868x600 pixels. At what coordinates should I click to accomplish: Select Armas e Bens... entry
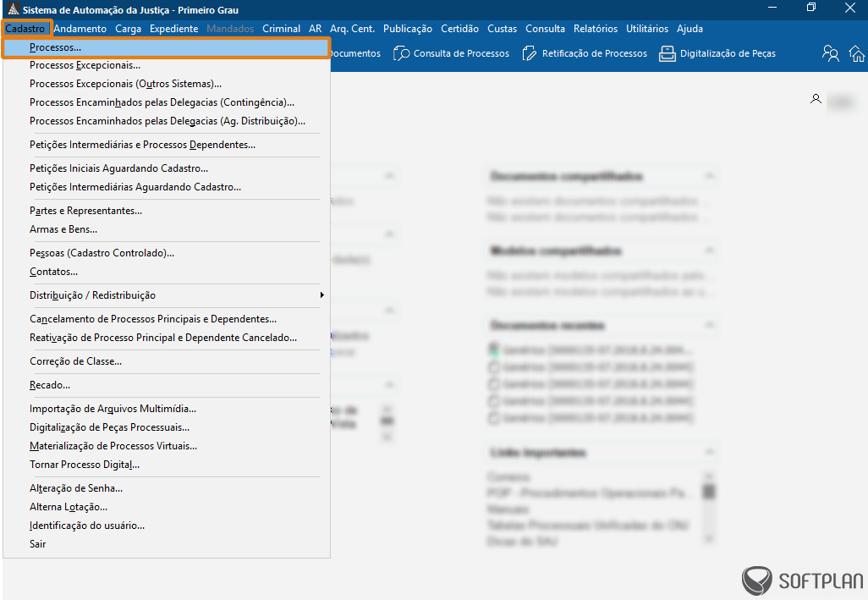click(166, 229)
